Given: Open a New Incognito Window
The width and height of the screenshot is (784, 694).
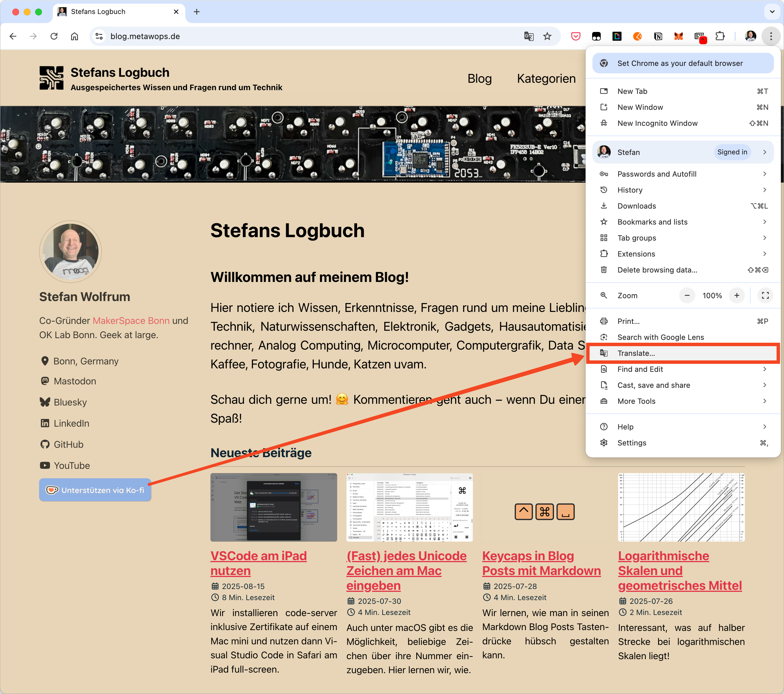Looking at the screenshot, I should pyautogui.click(x=683, y=123).
